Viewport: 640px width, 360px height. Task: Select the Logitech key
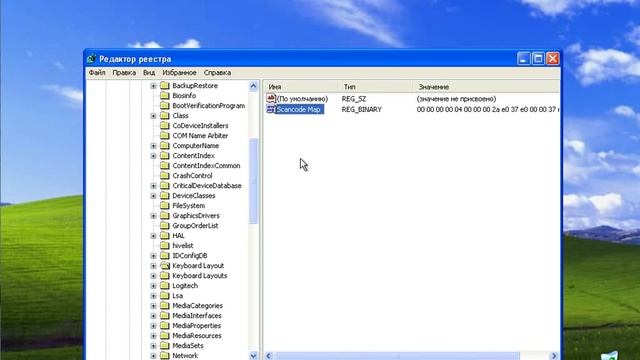click(185, 286)
